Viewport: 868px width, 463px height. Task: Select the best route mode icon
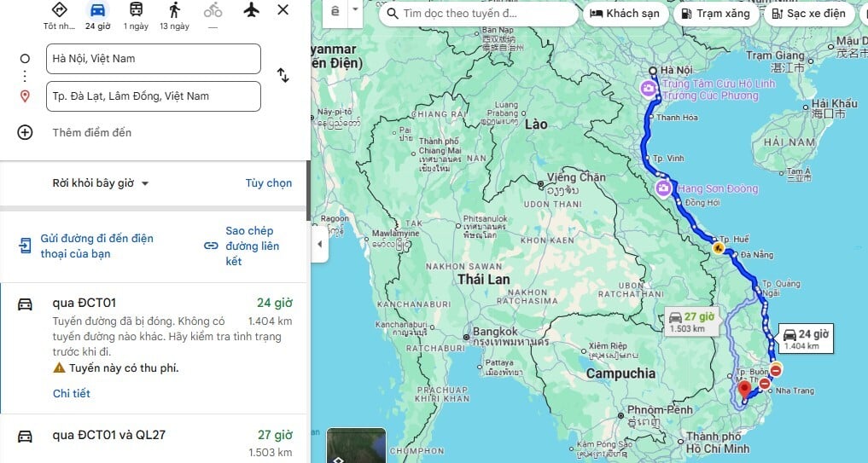click(x=59, y=9)
